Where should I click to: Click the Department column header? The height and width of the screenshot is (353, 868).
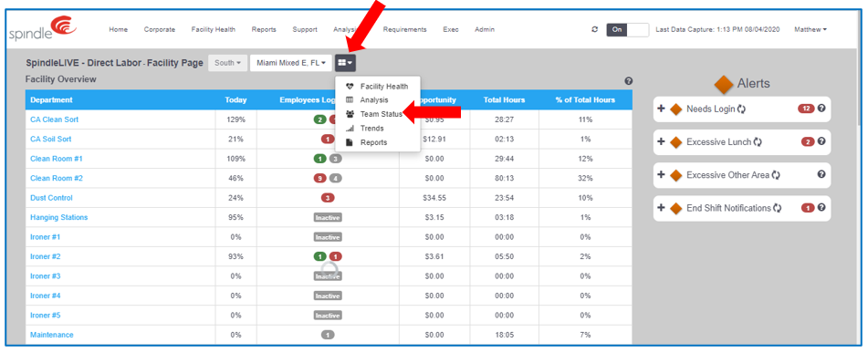pyautogui.click(x=120, y=100)
